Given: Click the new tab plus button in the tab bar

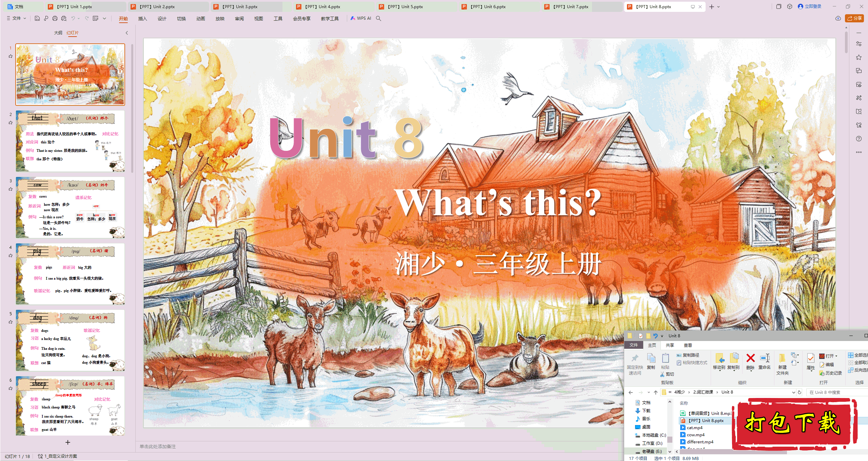Looking at the screenshot, I should click(x=711, y=7).
